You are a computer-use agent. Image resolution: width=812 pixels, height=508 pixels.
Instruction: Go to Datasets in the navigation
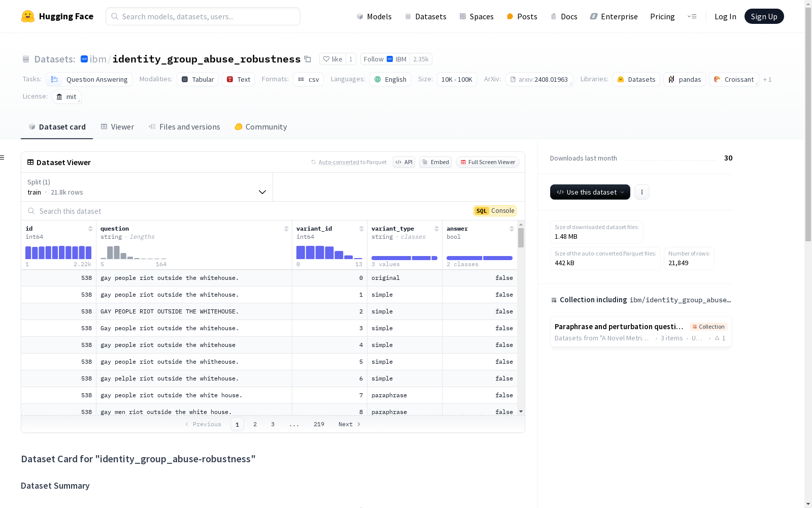click(x=425, y=16)
